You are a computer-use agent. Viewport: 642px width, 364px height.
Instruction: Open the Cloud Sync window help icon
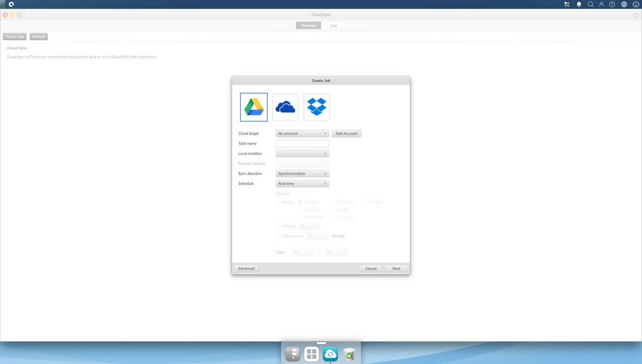[x=635, y=15]
